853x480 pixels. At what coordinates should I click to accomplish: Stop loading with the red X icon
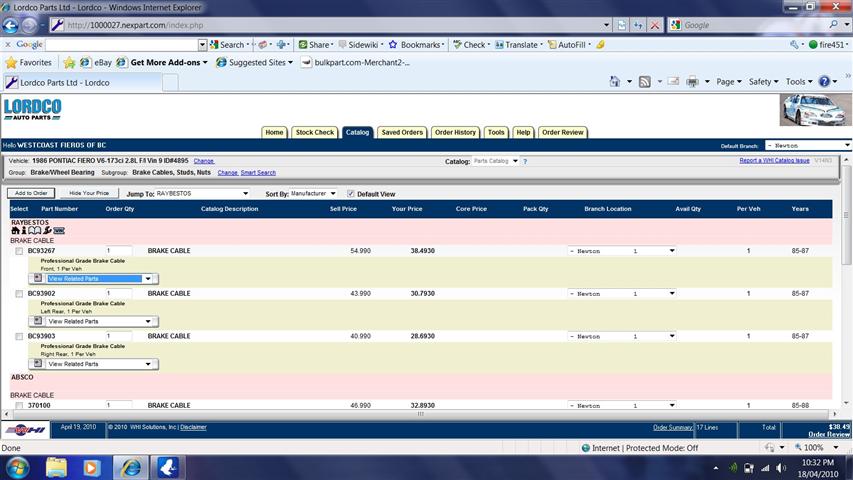(655, 25)
